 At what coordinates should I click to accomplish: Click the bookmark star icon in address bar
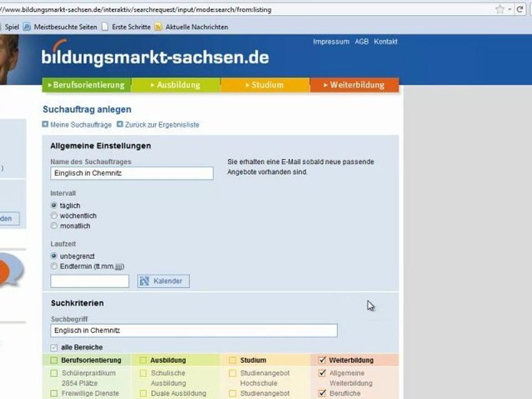pyautogui.click(x=500, y=9)
